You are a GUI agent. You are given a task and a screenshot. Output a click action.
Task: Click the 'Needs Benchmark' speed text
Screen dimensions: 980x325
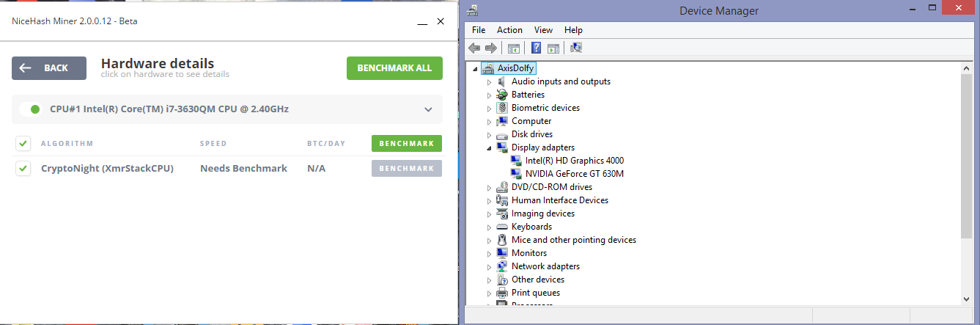[x=243, y=169]
